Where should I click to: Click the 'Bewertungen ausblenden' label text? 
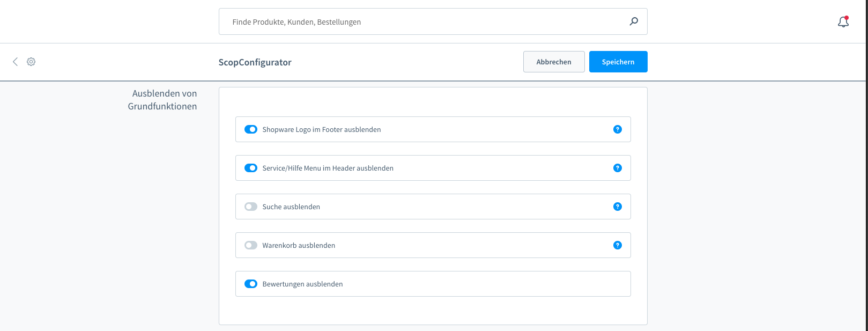point(302,284)
